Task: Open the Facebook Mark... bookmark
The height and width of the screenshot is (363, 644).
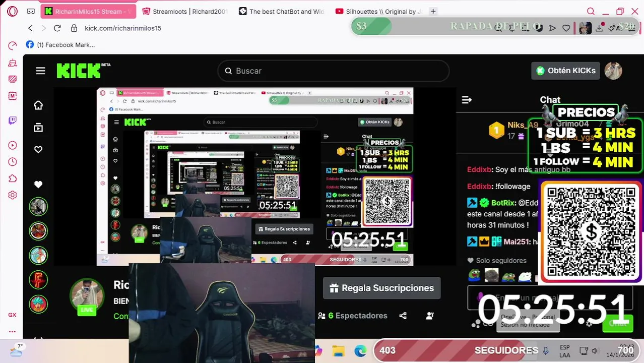Action: point(60,45)
